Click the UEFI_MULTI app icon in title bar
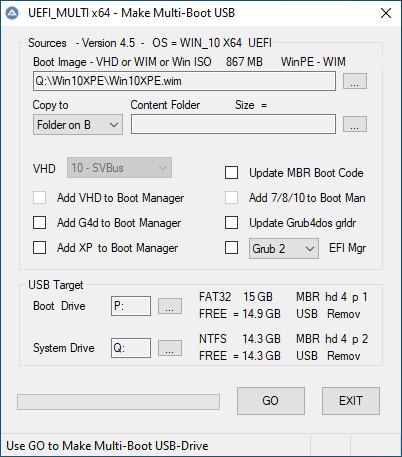The image size is (402, 457). point(12,13)
